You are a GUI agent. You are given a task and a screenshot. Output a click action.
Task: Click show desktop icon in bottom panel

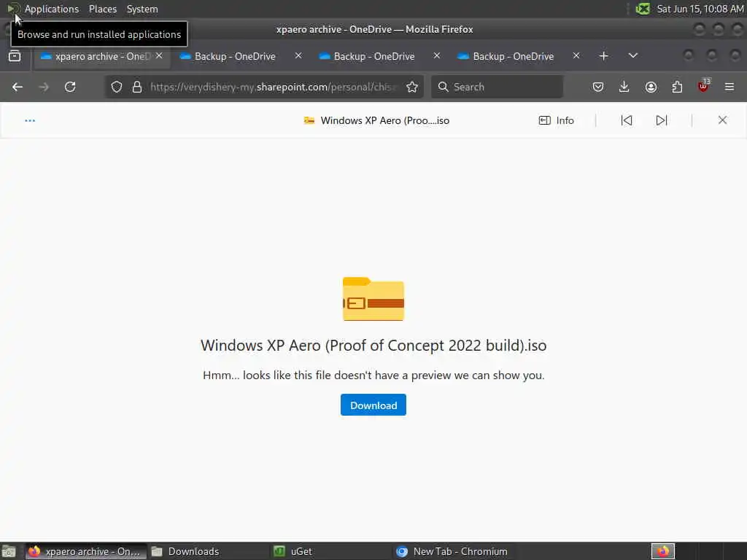coord(9,551)
